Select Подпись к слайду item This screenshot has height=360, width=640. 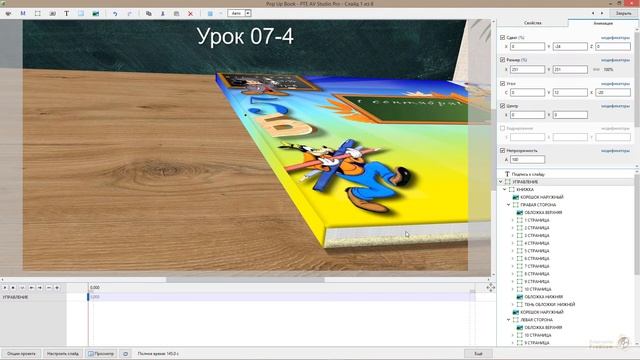(528, 174)
